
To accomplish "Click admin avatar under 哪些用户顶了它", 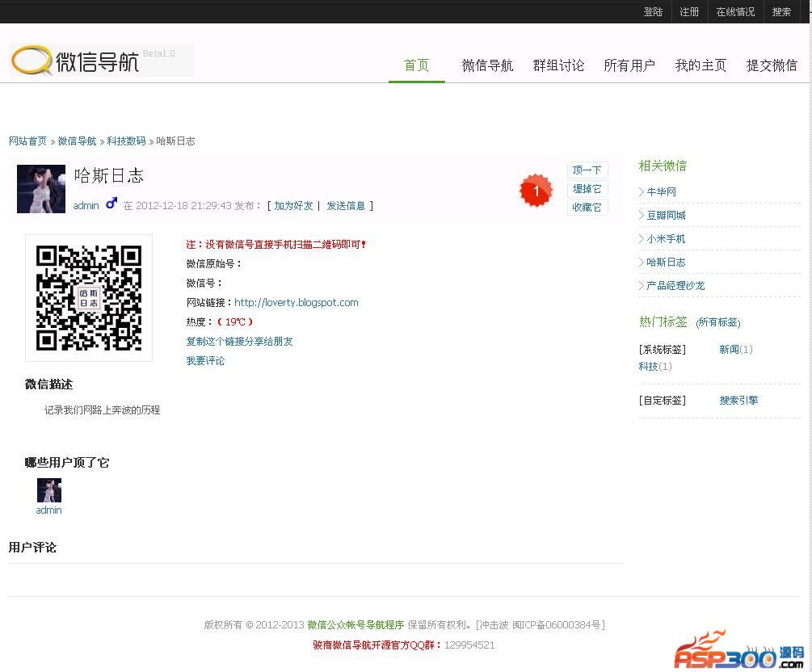I will point(49,490).
